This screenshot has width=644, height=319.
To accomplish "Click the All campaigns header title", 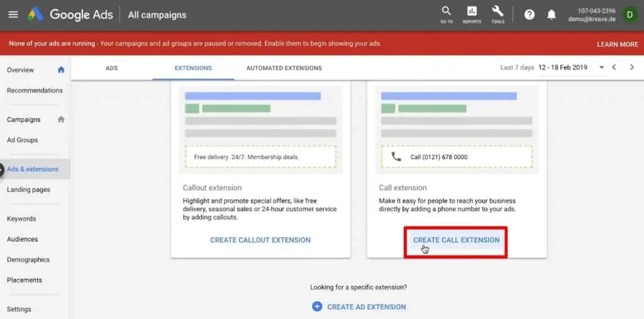I will (157, 15).
